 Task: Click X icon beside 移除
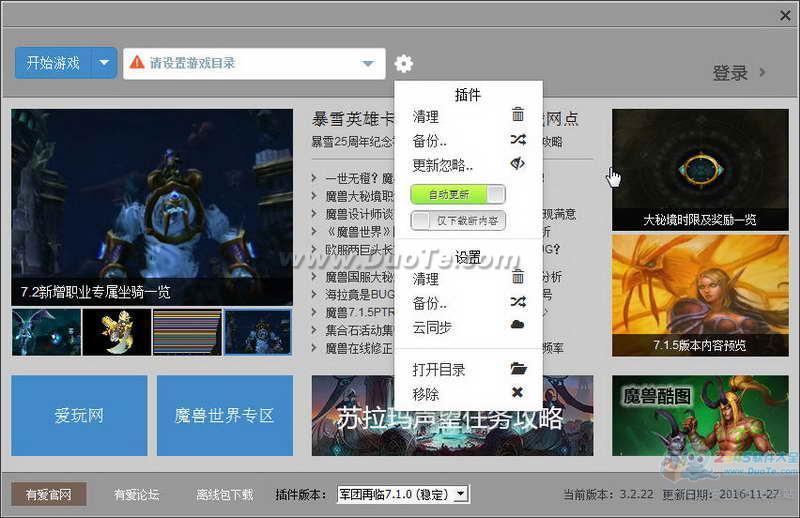517,392
